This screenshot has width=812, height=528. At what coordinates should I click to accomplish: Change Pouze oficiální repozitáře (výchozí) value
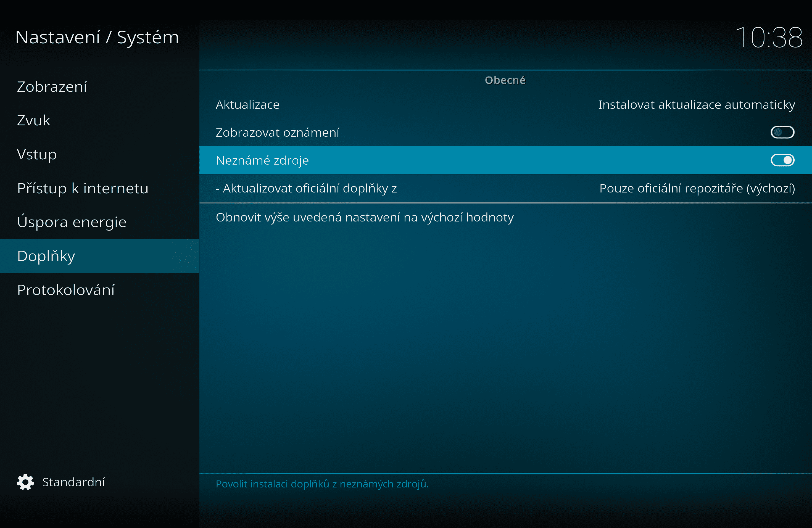point(697,188)
